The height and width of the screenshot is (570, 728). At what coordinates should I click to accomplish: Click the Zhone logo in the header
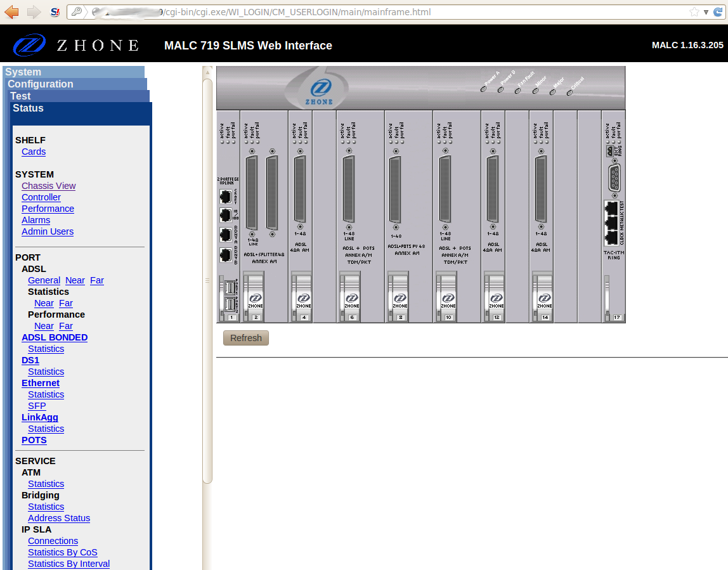[77, 45]
